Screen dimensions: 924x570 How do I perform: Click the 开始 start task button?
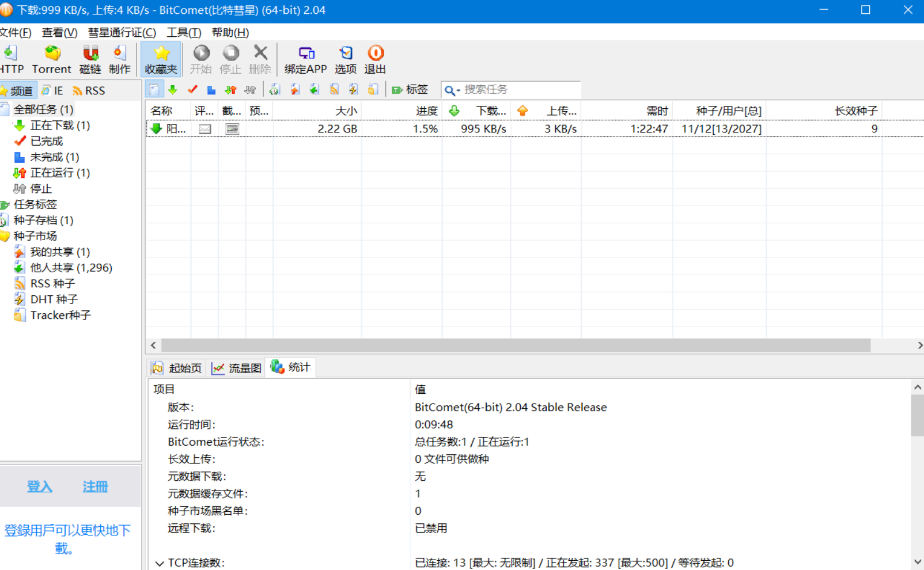point(201,59)
